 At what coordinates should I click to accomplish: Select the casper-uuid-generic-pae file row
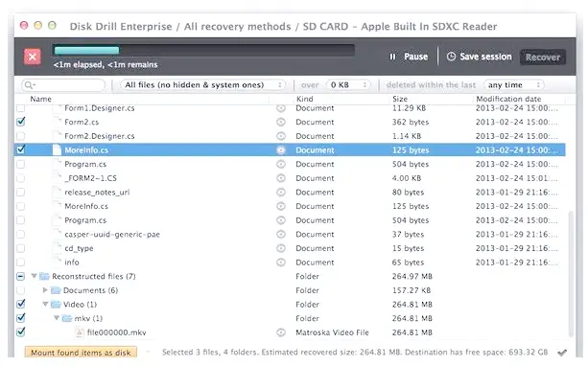[290, 234]
